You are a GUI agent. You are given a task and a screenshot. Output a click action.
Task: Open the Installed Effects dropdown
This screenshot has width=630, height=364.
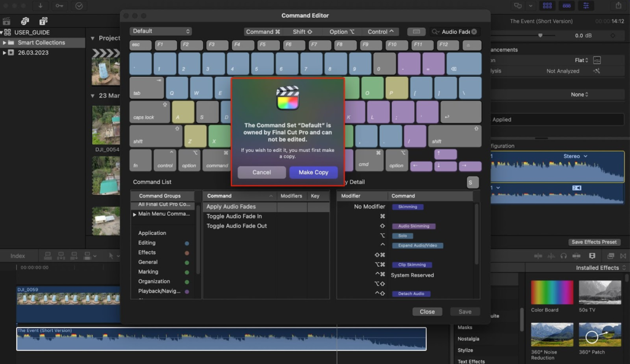(600, 267)
